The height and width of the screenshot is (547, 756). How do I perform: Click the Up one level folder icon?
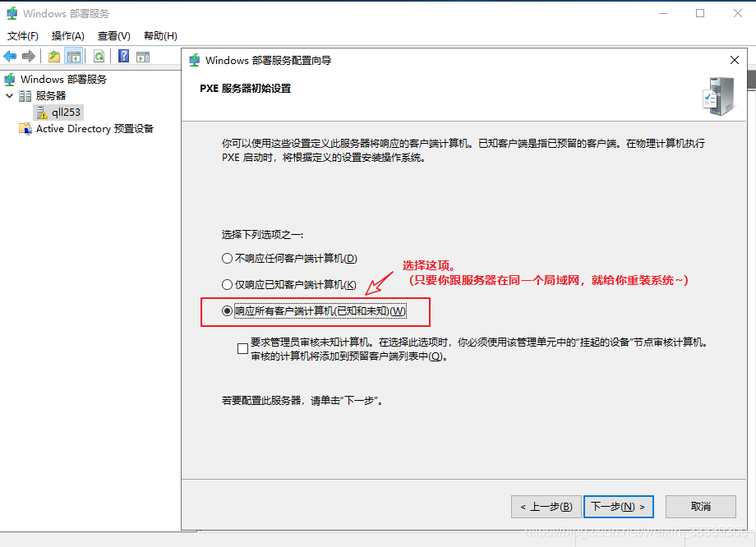pyautogui.click(x=54, y=57)
